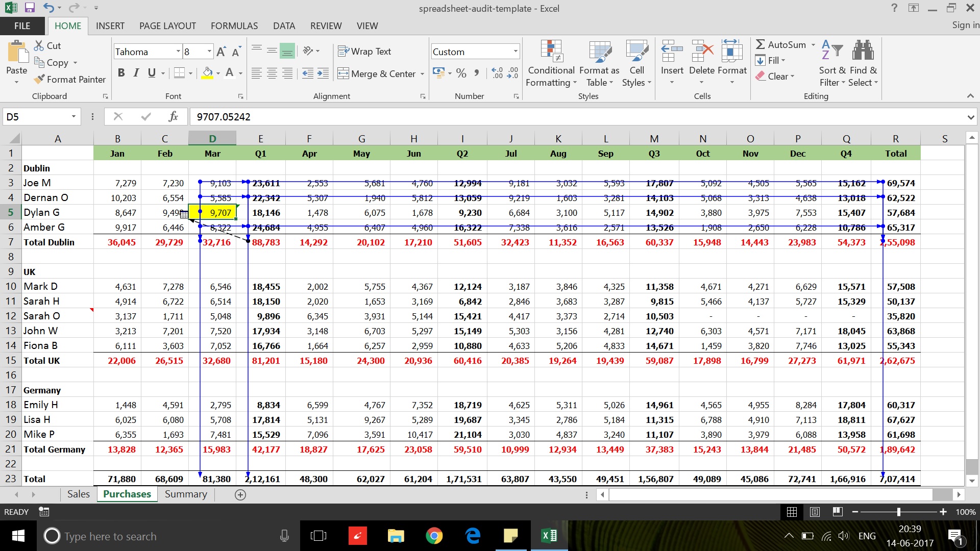Open the Clear dropdown
Viewport: 980px width, 551px height.
coord(775,76)
